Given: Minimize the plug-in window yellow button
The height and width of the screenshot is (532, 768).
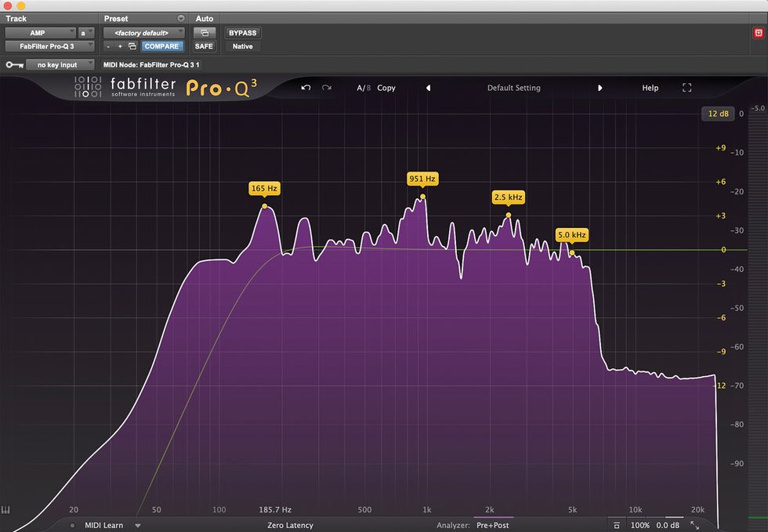Looking at the screenshot, I should (x=20, y=5).
